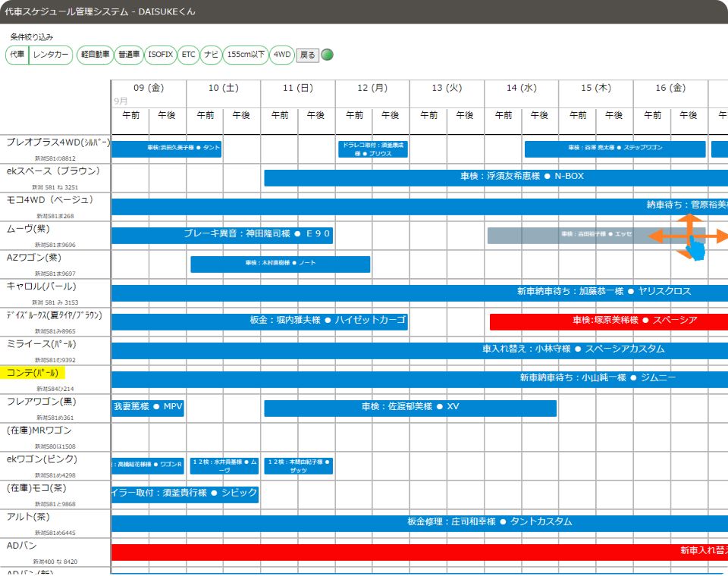Select the (在庫)モコ(茶) car row
The width and height of the screenshot is (728, 576).
tap(55, 494)
